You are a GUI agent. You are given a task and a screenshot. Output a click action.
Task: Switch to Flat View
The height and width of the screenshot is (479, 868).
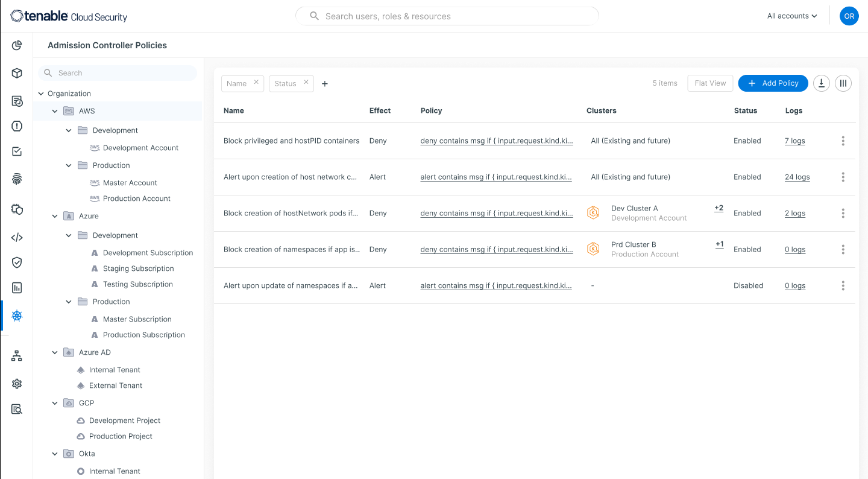pyautogui.click(x=709, y=83)
